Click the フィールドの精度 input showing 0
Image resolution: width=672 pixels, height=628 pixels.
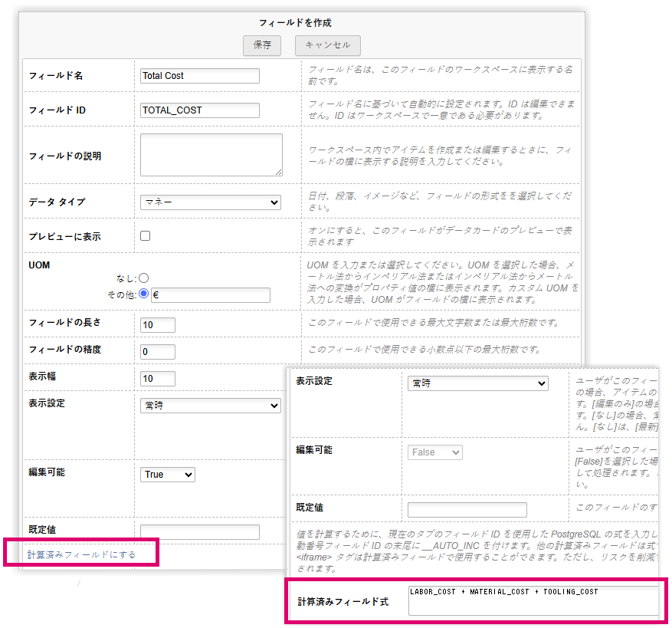[x=157, y=351]
